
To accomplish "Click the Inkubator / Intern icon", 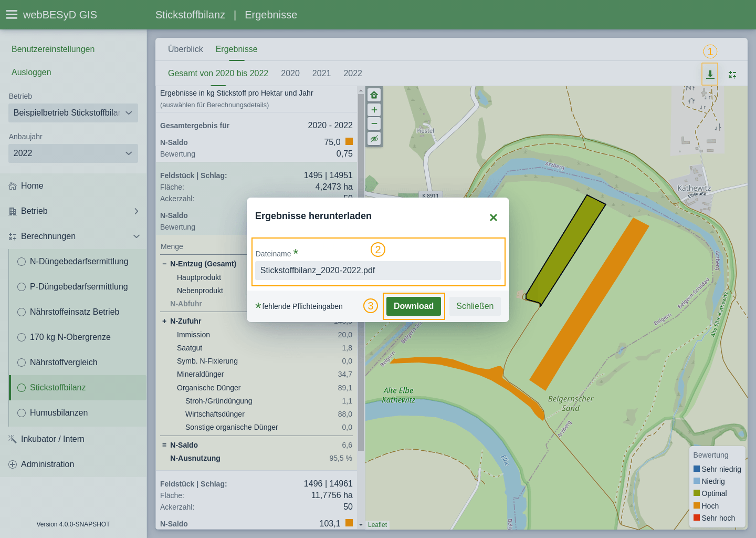I will click(x=13, y=439).
